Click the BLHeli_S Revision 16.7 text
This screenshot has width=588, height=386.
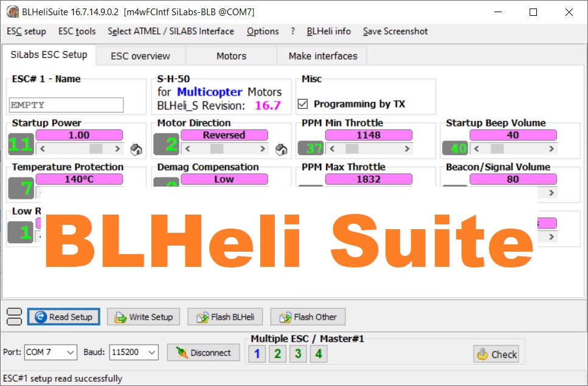pos(219,106)
